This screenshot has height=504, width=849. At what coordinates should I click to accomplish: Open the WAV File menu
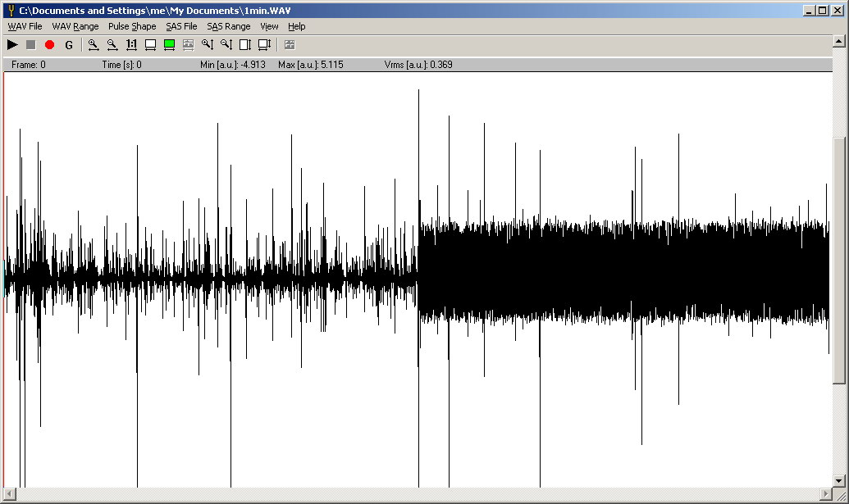[x=25, y=26]
